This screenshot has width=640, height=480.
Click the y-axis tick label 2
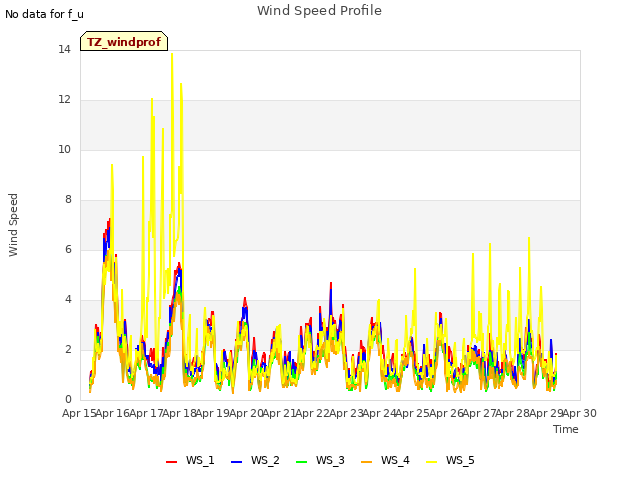click(68, 349)
